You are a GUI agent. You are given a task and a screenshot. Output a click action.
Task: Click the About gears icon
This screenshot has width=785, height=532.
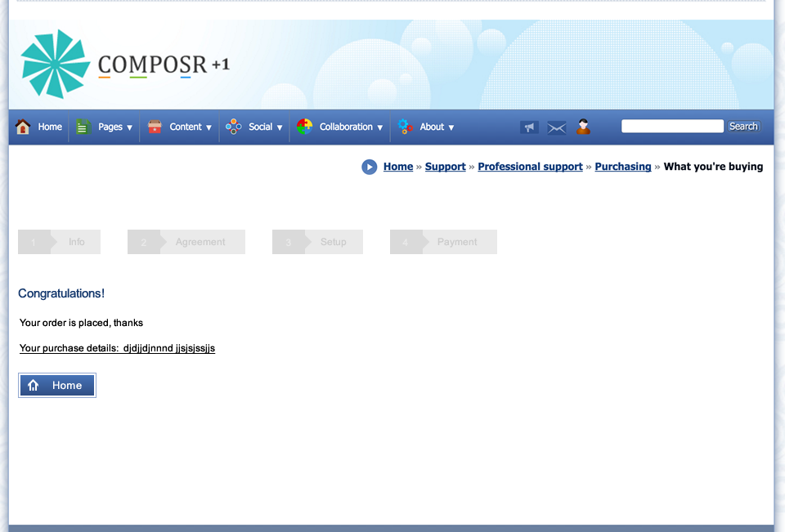point(406,127)
